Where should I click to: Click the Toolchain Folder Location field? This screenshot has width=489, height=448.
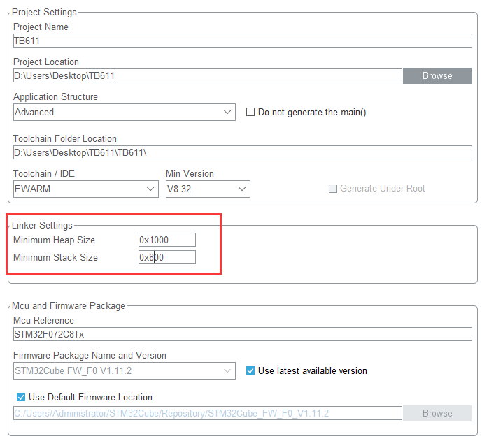(x=242, y=152)
